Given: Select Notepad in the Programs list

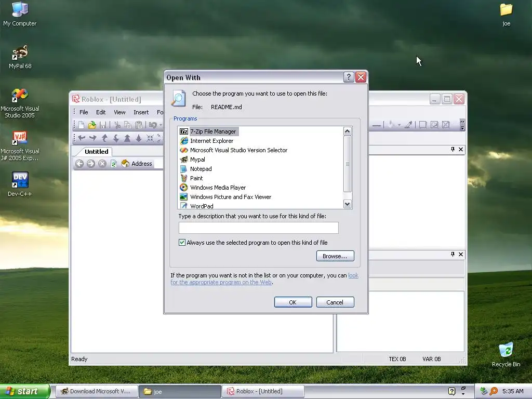Looking at the screenshot, I should pyautogui.click(x=196, y=169).
